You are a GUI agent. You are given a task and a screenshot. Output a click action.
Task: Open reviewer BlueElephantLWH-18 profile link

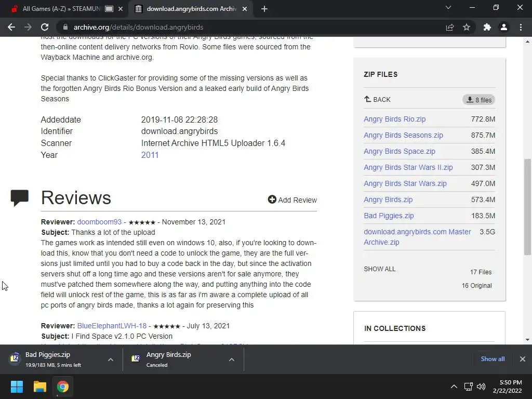coord(112,326)
